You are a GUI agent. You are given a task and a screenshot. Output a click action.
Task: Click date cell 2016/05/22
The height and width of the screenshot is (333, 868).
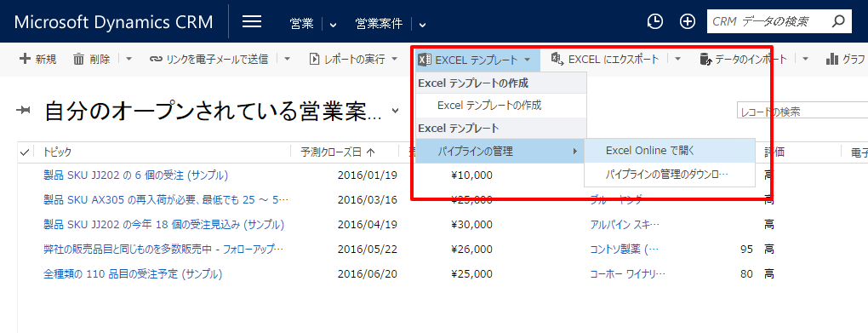tap(368, 250)
